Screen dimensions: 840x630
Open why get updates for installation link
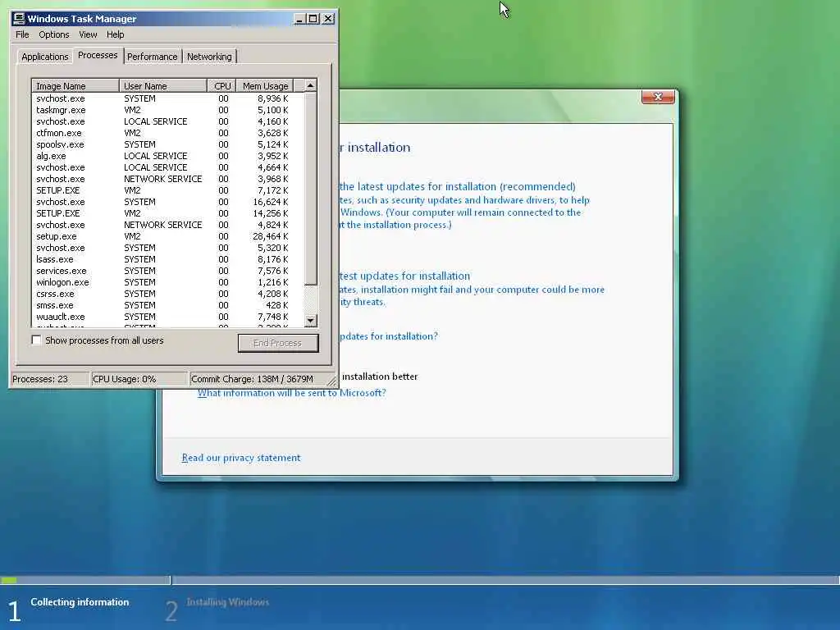point(388,336)
